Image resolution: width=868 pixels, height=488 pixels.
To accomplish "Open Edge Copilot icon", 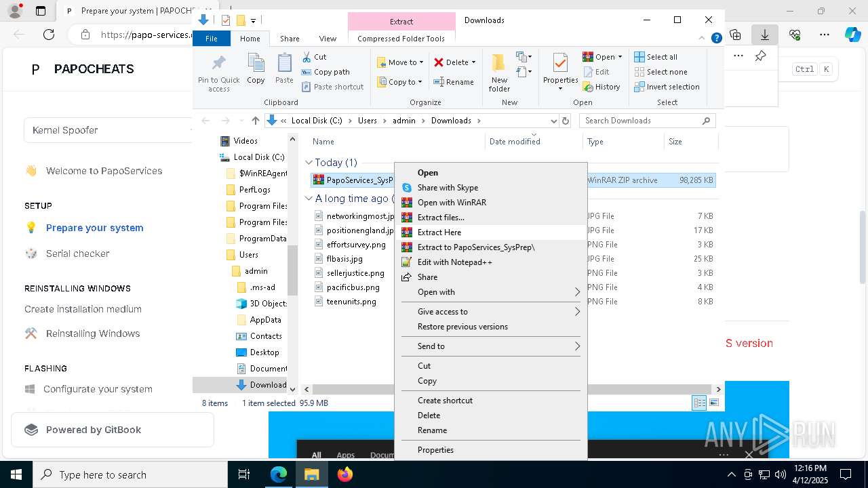I will pos(853,35).
